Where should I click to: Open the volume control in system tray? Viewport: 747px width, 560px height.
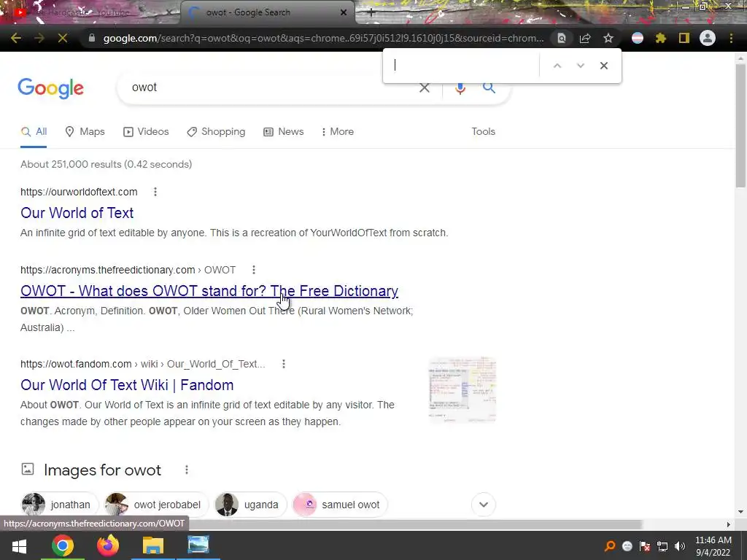pos(680,546)
